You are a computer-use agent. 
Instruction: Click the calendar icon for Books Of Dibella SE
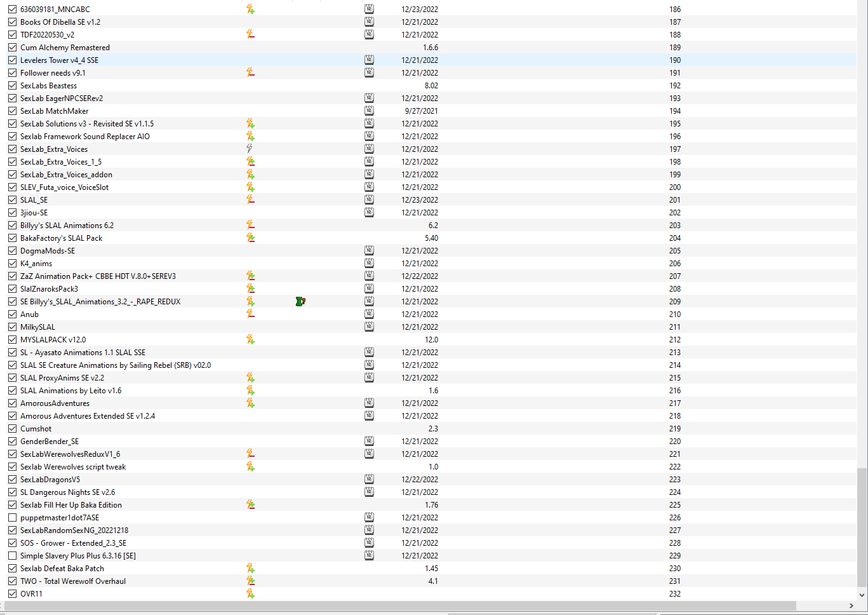[x=369, y=22]
